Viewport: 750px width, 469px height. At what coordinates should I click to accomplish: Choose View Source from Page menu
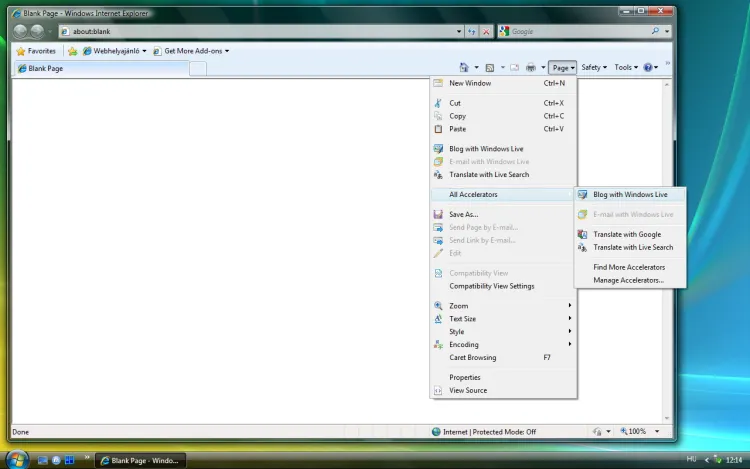click(468, 390)
